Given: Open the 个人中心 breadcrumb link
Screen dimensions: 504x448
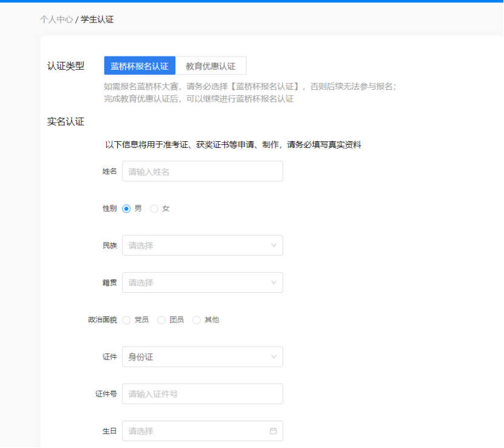Looking at the screenshot, I should click(56, 19).
